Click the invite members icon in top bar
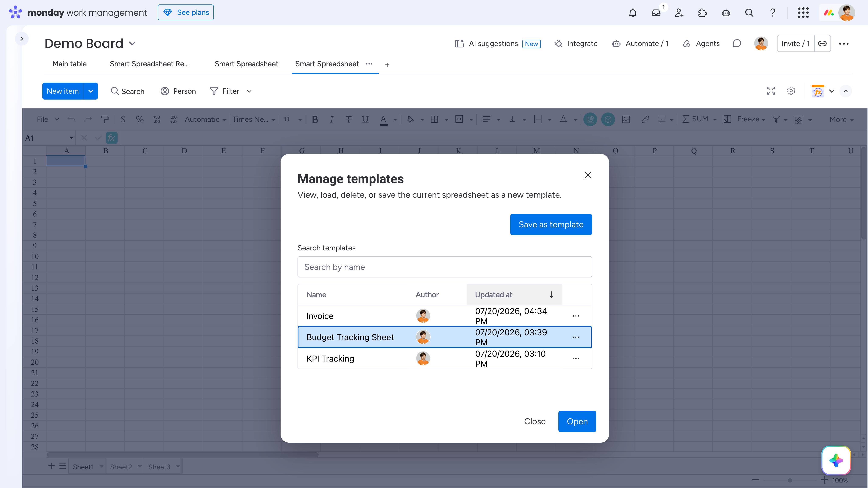The height and width of the screenshot is (488, 868). tap(679, 13)
